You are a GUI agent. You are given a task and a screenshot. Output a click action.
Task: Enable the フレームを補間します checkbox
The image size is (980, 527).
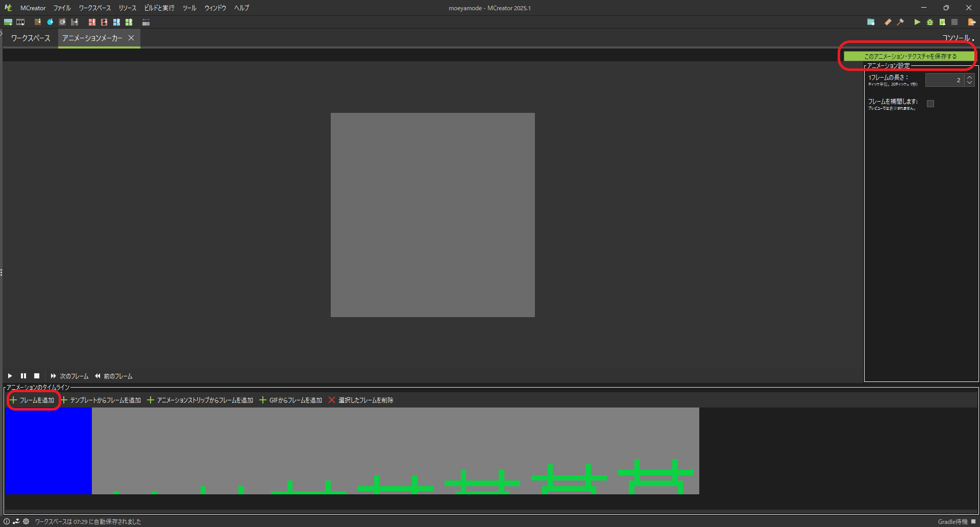(930, 104)
